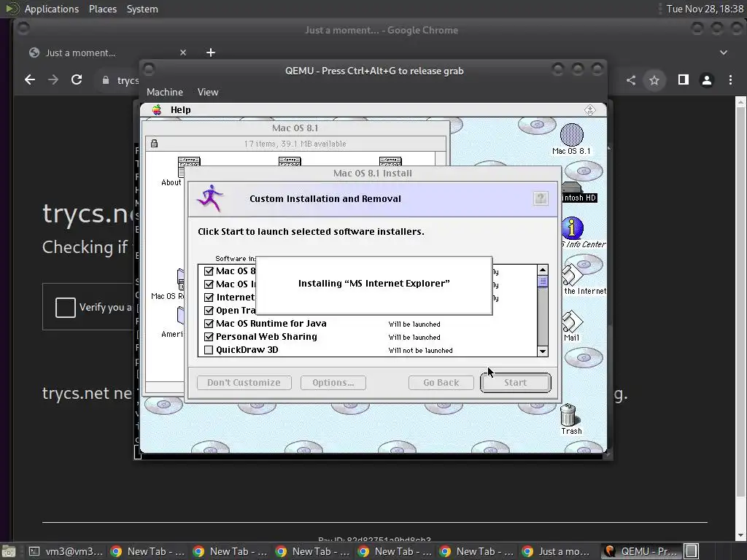The image size is (747, 560).
Task: Click Chrome forward arrow
Action: coord(53,79)
